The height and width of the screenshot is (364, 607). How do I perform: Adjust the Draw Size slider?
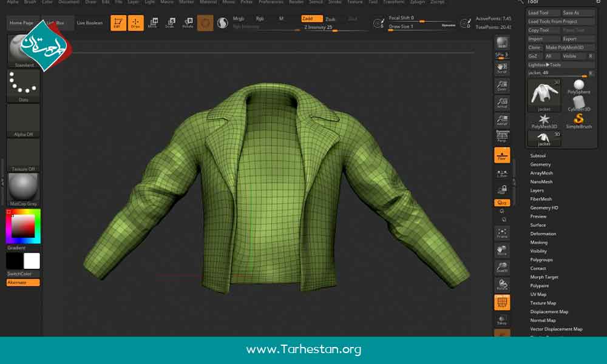422,27
